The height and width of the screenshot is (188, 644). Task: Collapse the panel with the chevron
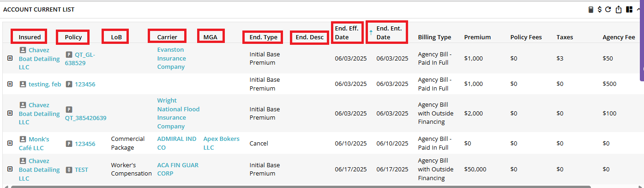[x=638, y=10]
